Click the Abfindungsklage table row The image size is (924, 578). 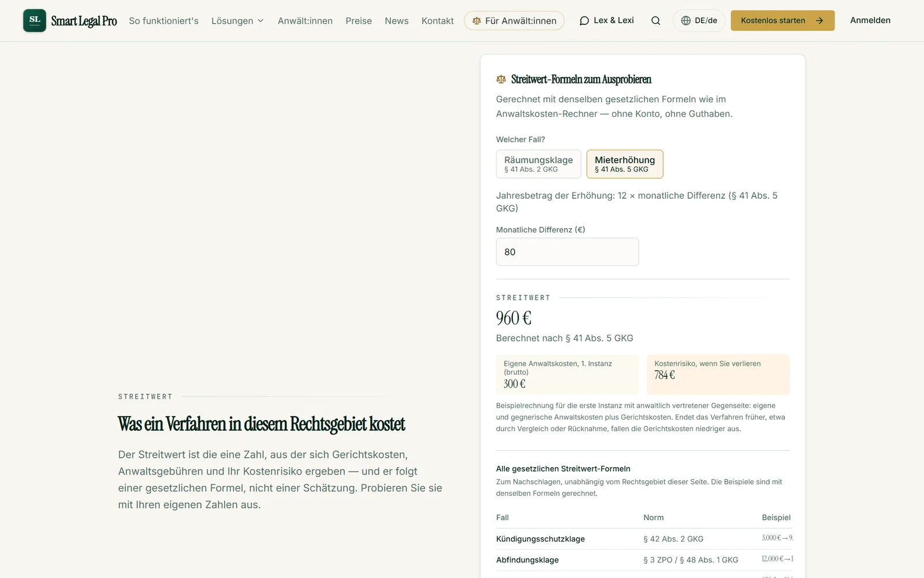pyautogui.click(x=644, y=560)
